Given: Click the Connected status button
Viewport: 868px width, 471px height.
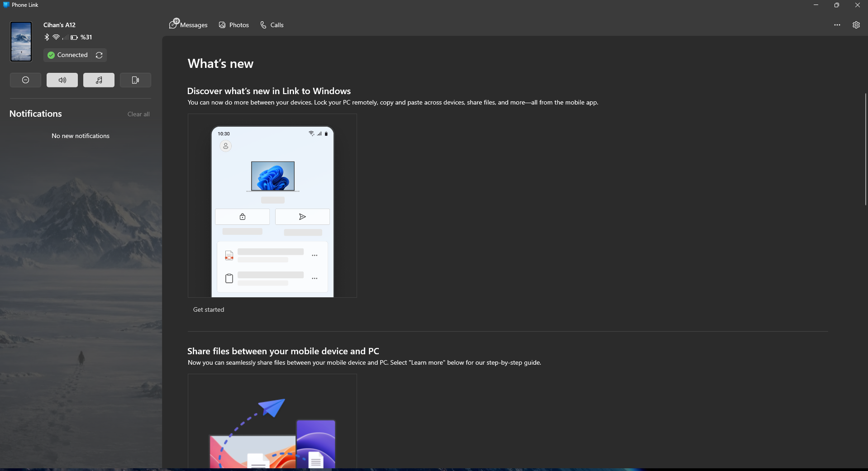Looking at the screenshot, I should pyautogui.click(x=68, y=55).
